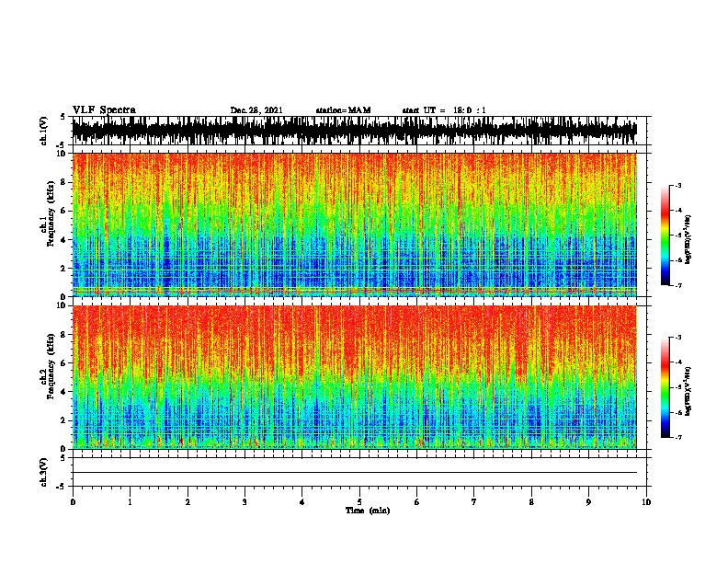
Task: Click time axis tick label "10"
Action: tap(646, 501)
